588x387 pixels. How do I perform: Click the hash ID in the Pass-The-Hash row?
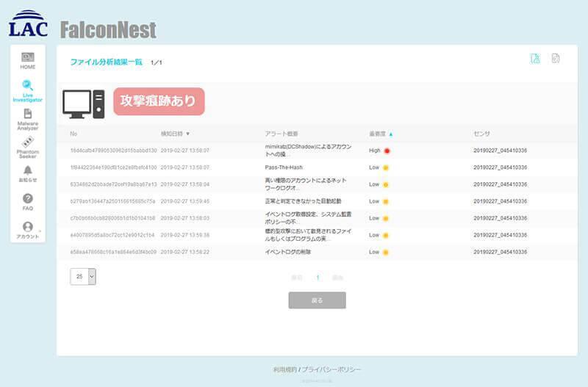coord(114,167)
